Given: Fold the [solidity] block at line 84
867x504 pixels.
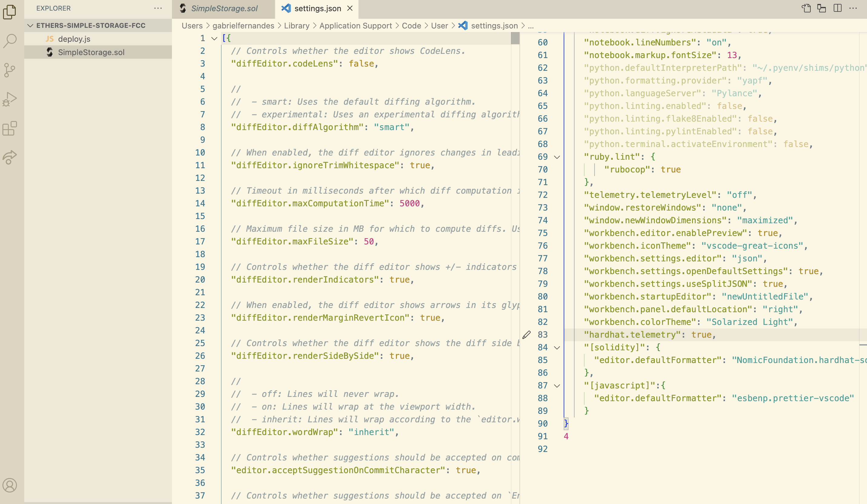Looking at the screenshot, I should click(x=557, y=348).
